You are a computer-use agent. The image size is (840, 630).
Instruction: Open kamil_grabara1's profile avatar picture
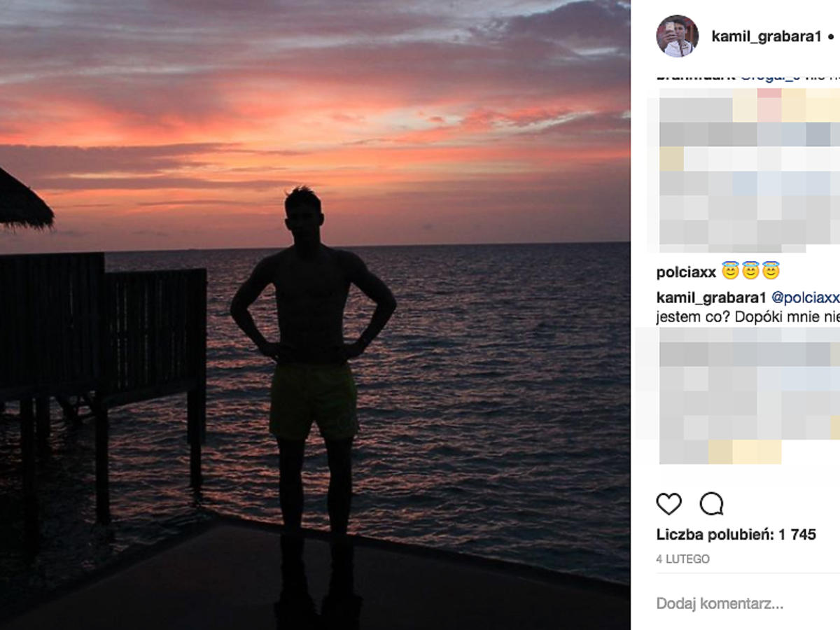[677, 36]
